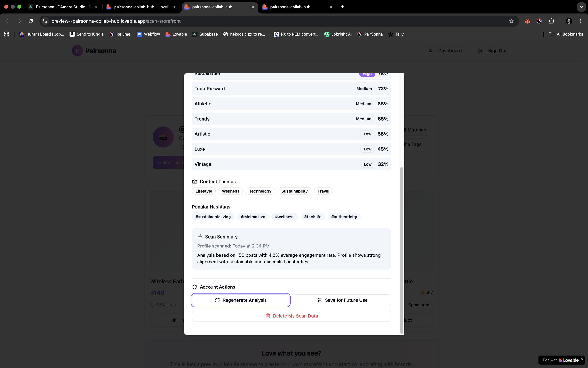Switch to pairsonna-collab-hub Lovable tab
The image size is (588, 368).
[x=141, y=7]
